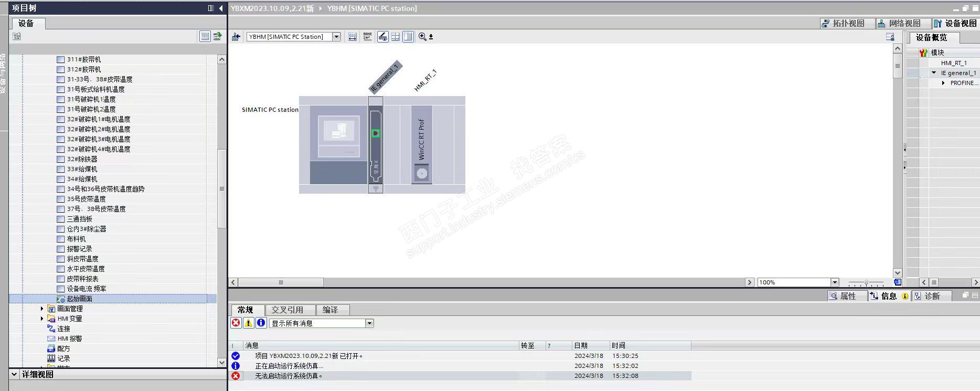
Task: Select 起始画面 screen in the project tree
Action: coord(79,299)
